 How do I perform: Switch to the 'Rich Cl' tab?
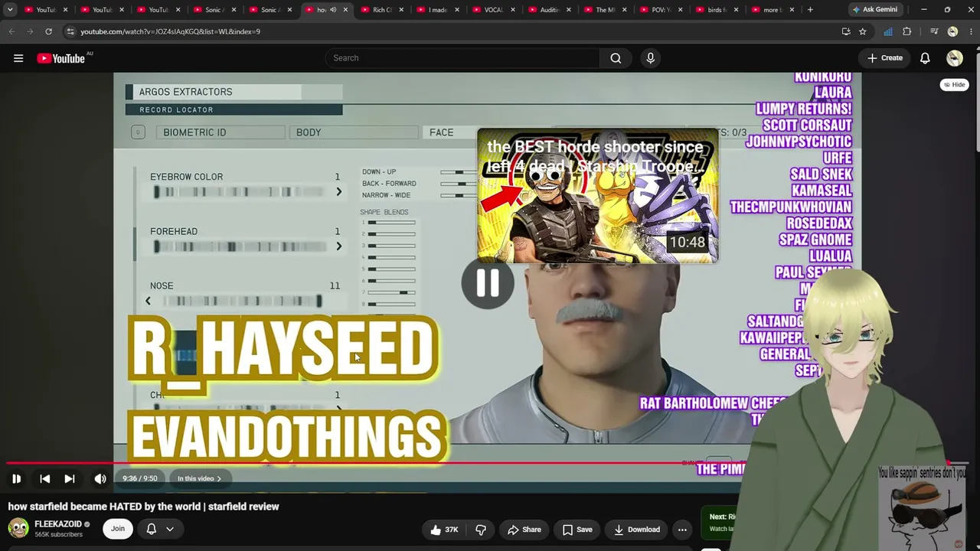coord(383,10)
